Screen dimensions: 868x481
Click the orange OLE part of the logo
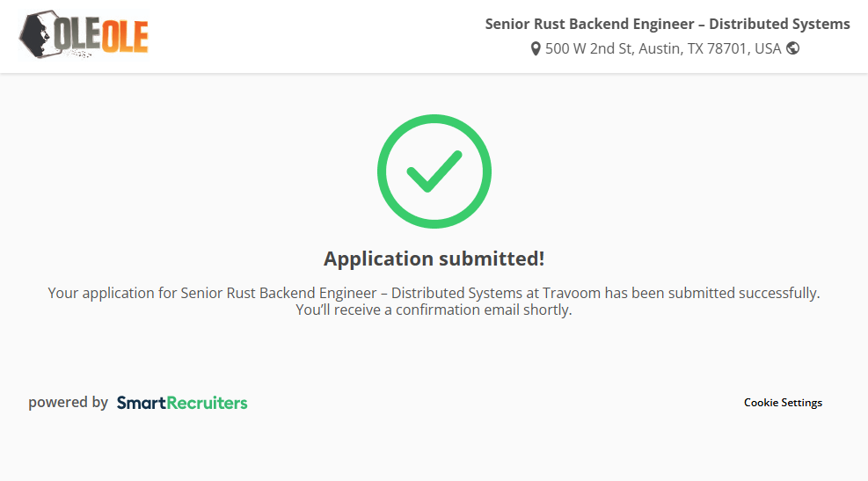coord(126,35)
